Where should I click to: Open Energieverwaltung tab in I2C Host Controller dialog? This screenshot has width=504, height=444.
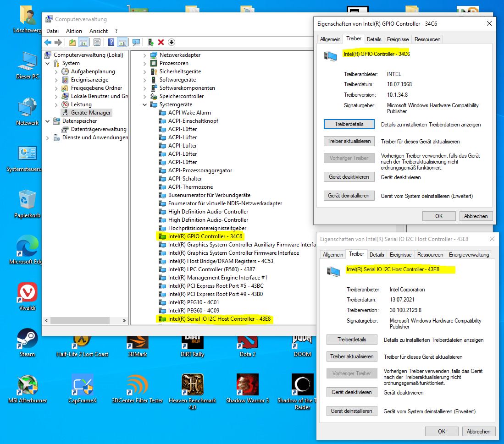point(469,255)
